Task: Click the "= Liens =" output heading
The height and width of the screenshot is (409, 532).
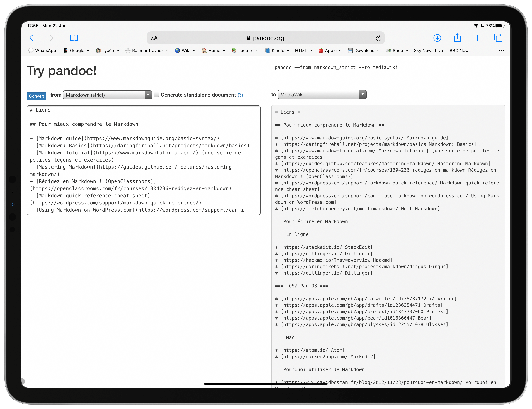Action: pos(288,112)
